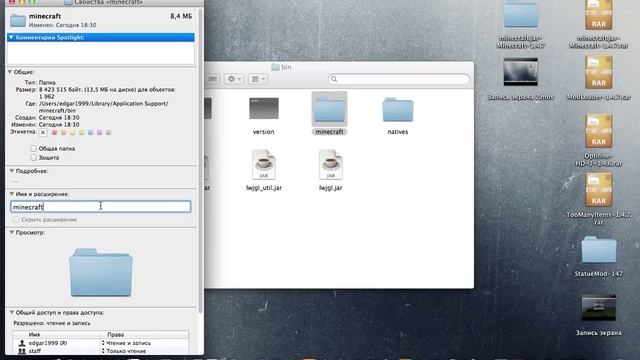The width and height of the screenshot is (640, 360).
Task: Click the Изменен: Сегодня 18:30 header text
Action: [62, 25]
